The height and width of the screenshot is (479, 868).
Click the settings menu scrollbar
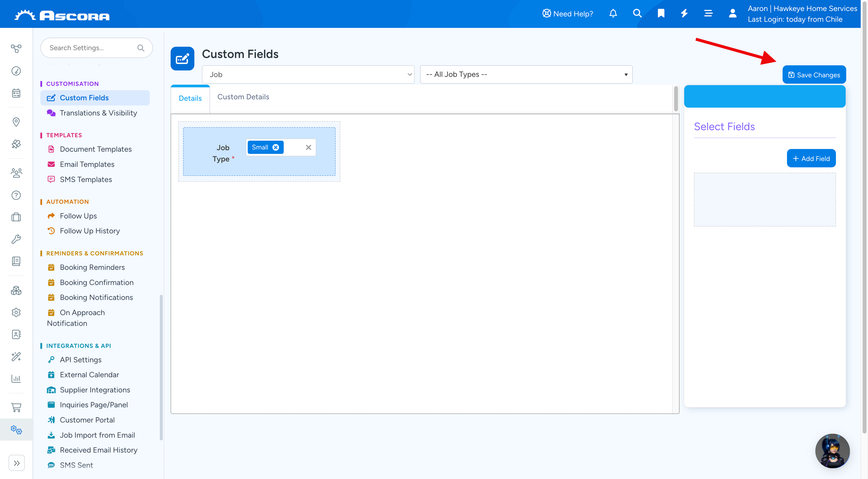[161, 367]
